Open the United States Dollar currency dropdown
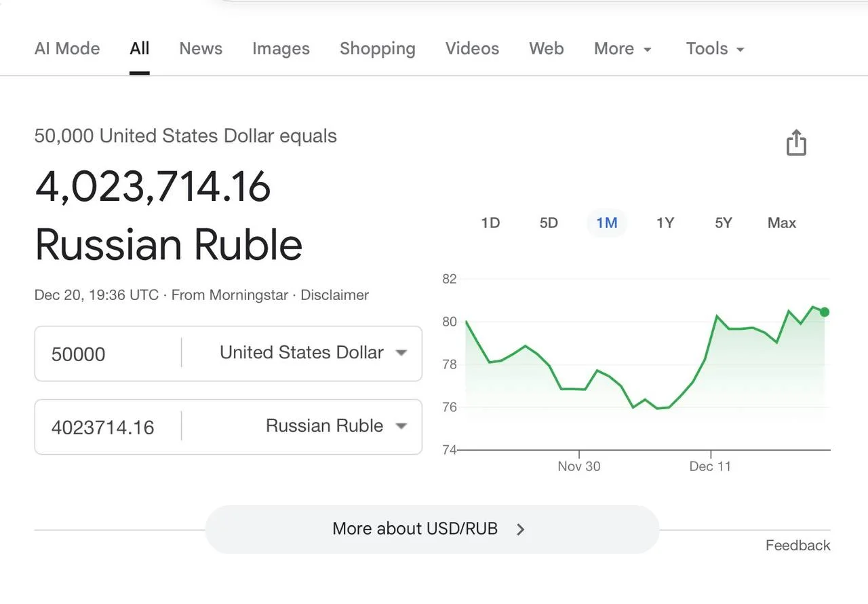This screenshot has height=604, width=868. point(313,353)
